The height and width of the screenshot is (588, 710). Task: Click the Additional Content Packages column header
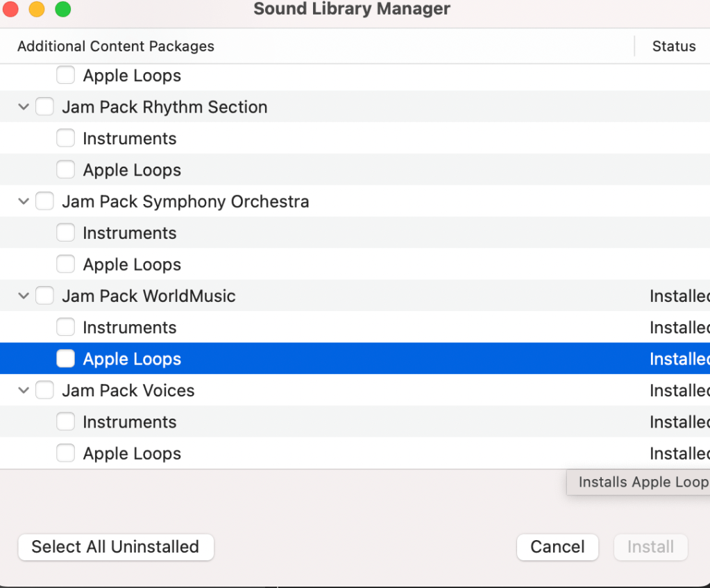116,47
